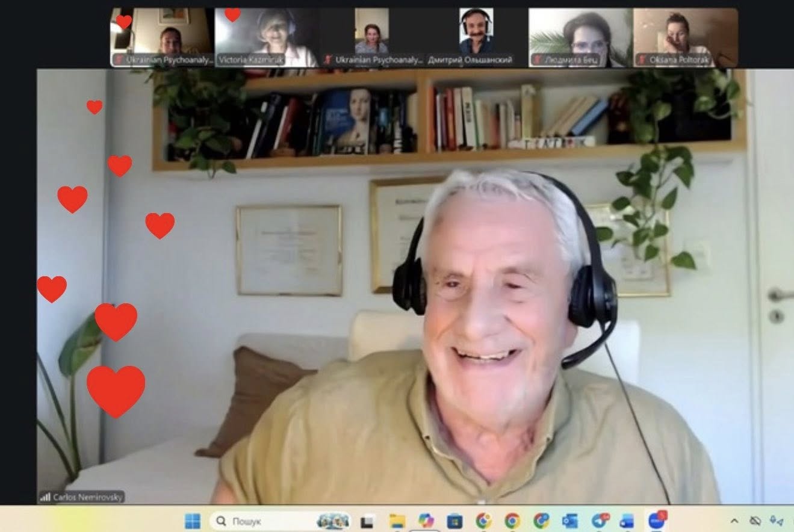Viewport: 794px width, 532px height.
Task: Click the search highlights image in search box
Action: point(333,521)
